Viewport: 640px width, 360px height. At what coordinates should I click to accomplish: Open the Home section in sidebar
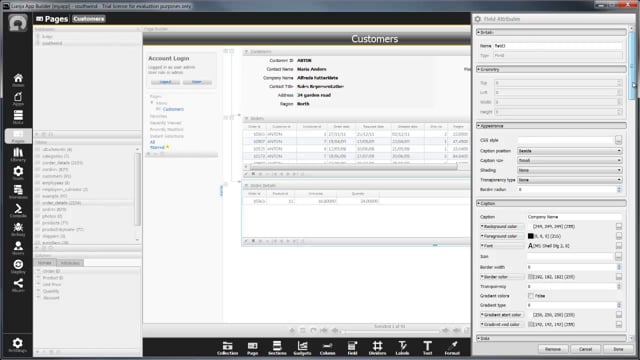pos(18,80)
